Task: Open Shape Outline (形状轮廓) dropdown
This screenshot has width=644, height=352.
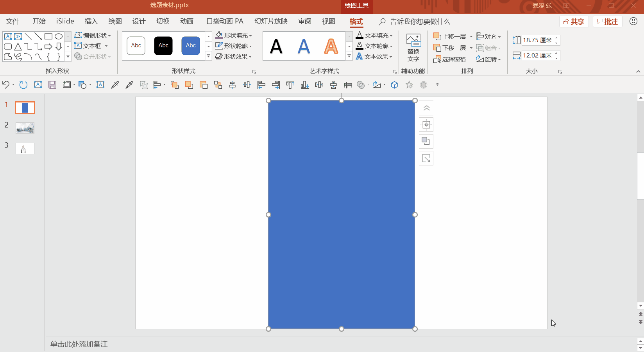Action: tap(234, 46)
